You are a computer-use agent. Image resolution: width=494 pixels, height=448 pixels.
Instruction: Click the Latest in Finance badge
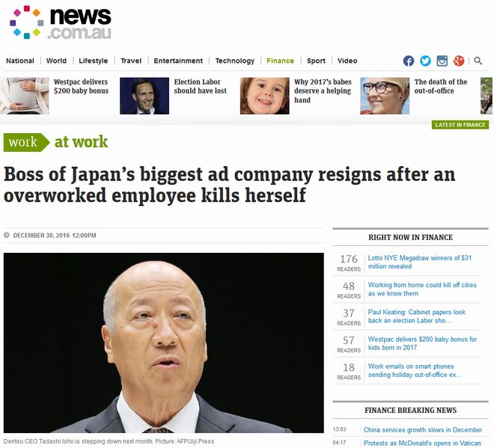point(460,125)
